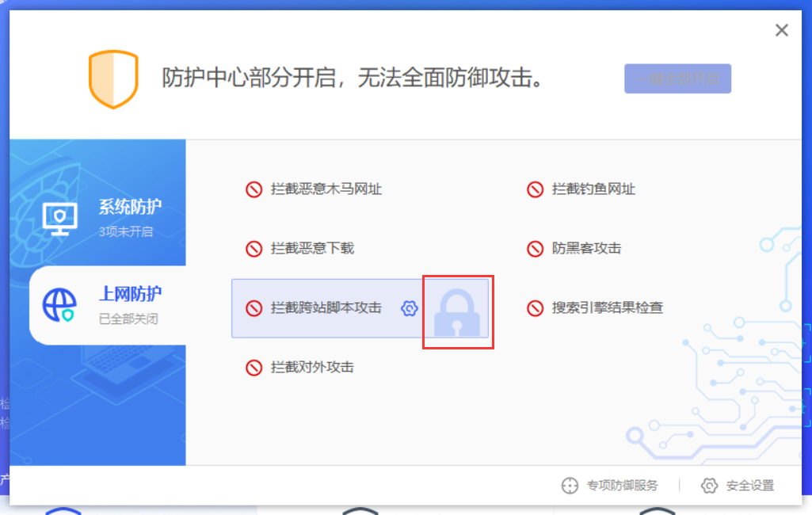Open the gear settings beside 拦截跨站脚本攻击

click(x=409, y=308)
